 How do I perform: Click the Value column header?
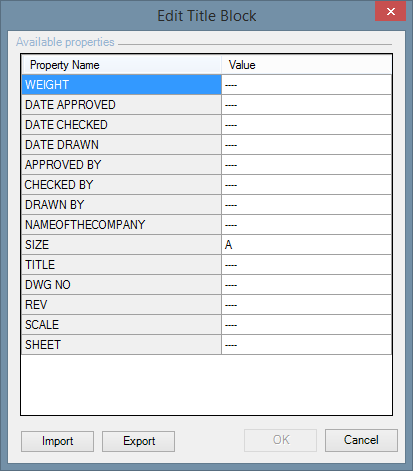pyautogui.click(x=306, y=65)
